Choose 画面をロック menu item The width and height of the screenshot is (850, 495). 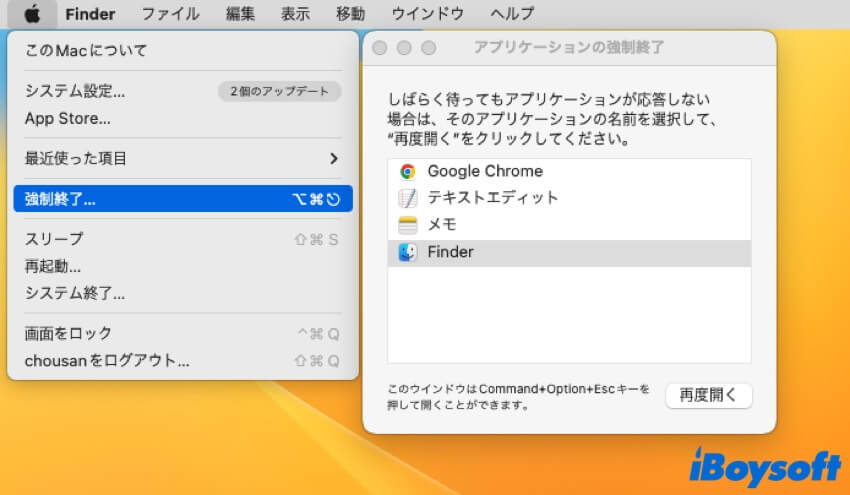(x=183, y=333)
